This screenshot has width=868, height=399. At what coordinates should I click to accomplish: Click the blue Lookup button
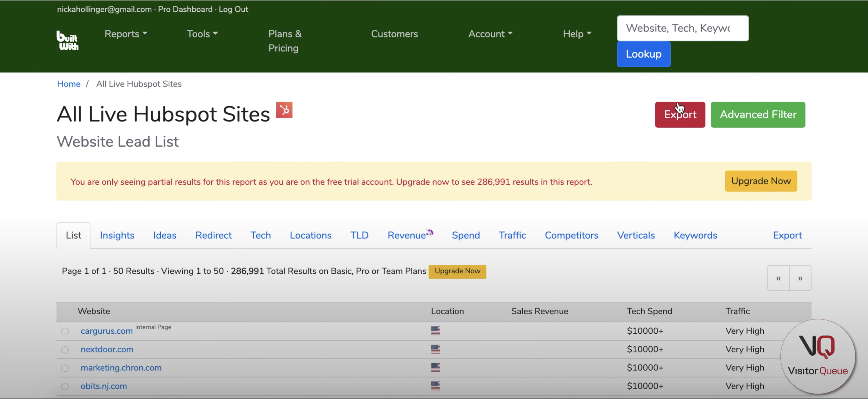(x=644, y=54)
